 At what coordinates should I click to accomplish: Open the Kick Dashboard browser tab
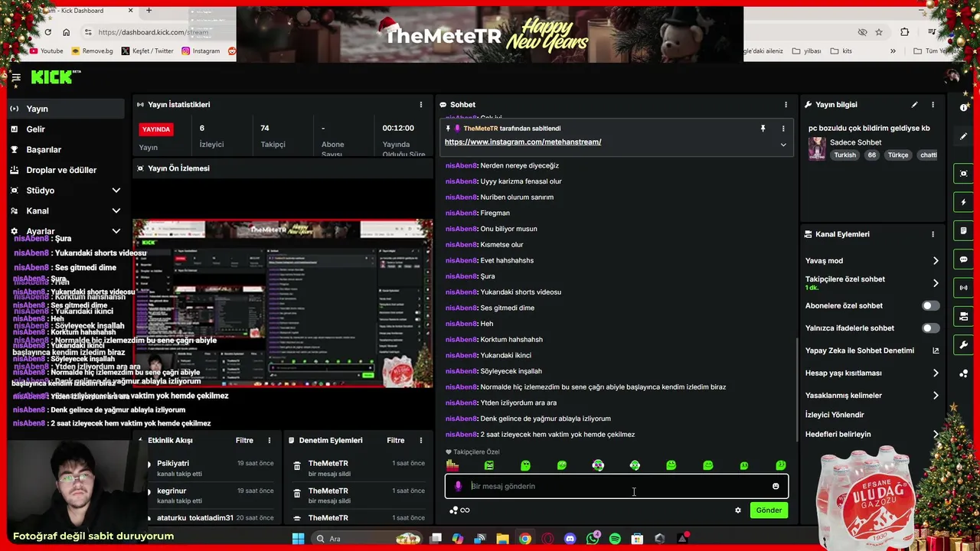click(84, 11)
